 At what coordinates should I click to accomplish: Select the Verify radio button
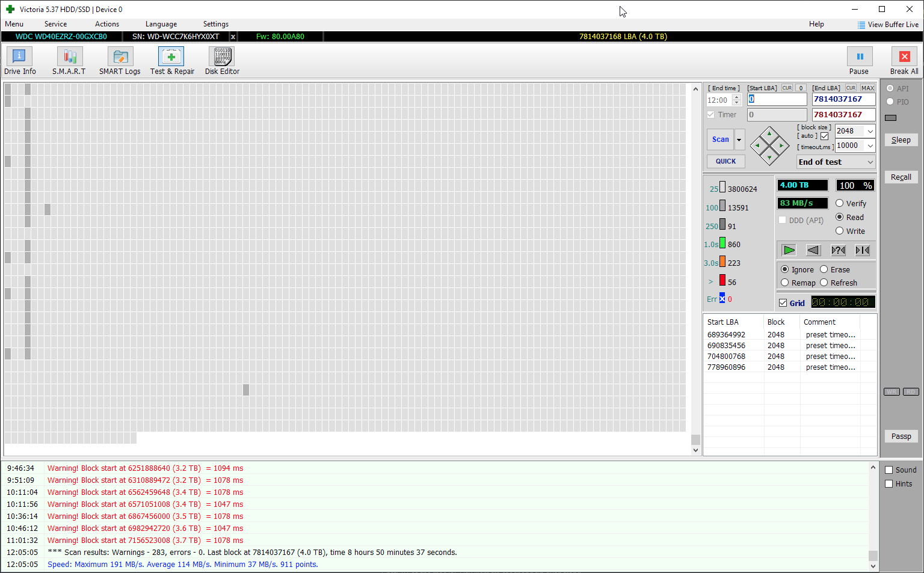[x=840, y=203]
